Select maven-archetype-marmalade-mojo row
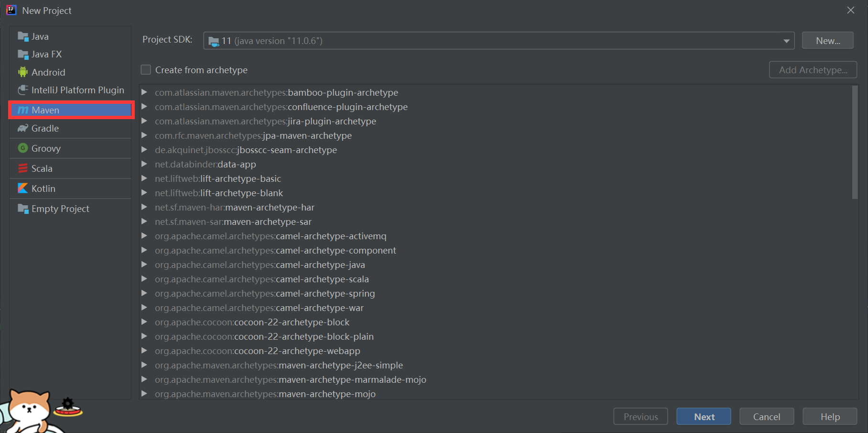868x433 pixels. [495, 379]
